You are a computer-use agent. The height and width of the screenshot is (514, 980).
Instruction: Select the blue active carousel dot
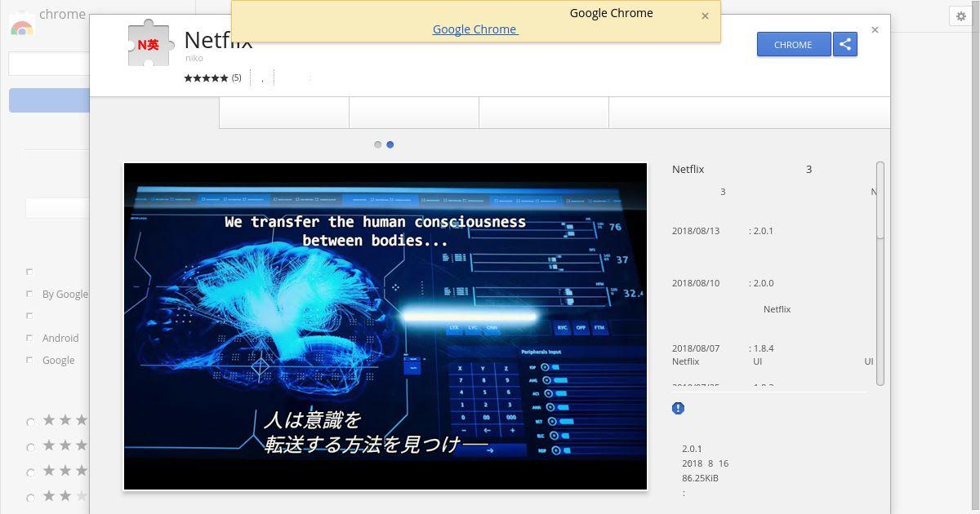pos(390,144)
